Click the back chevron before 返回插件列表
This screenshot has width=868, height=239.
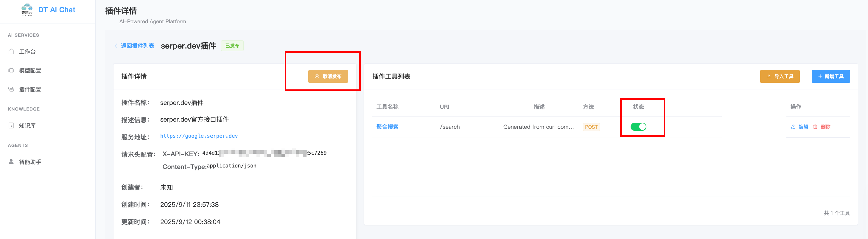point(116,46)
